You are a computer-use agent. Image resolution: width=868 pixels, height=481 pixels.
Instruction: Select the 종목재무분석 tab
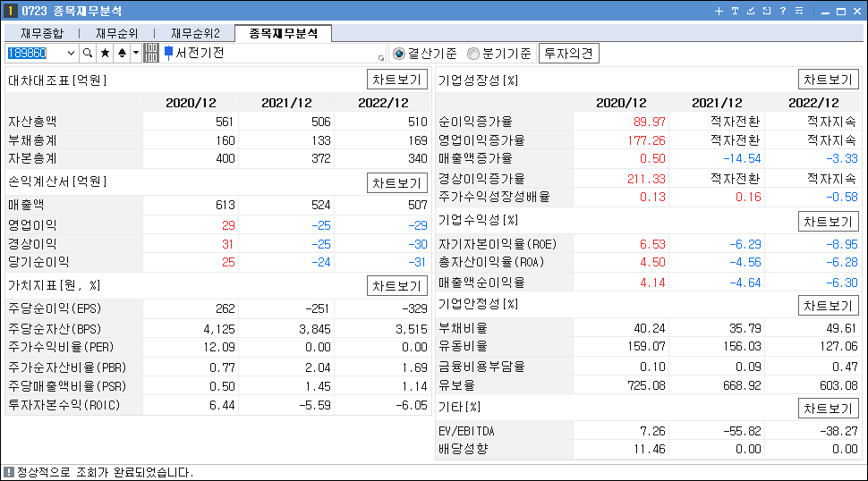[284, 33]
